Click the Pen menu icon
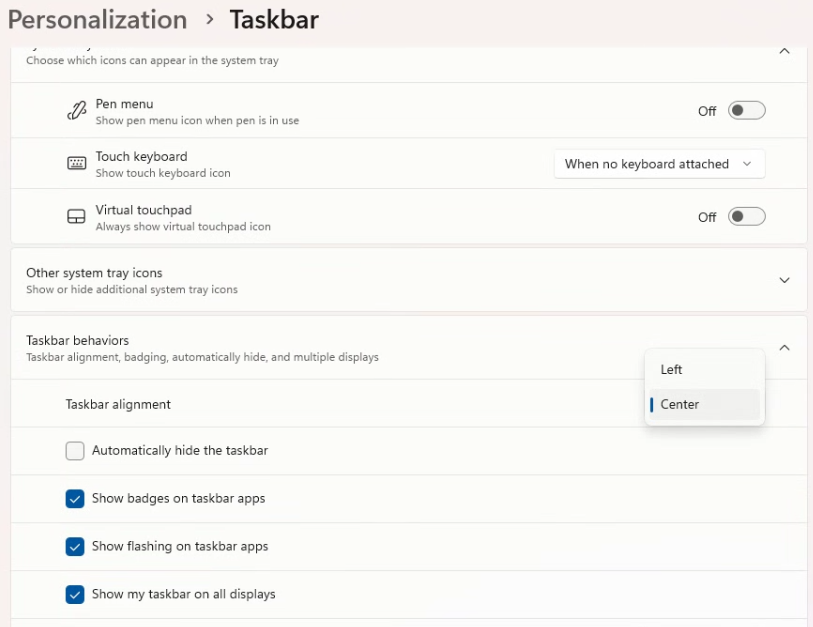The height and width of the screenshot is (627, 813). [77, 111]
